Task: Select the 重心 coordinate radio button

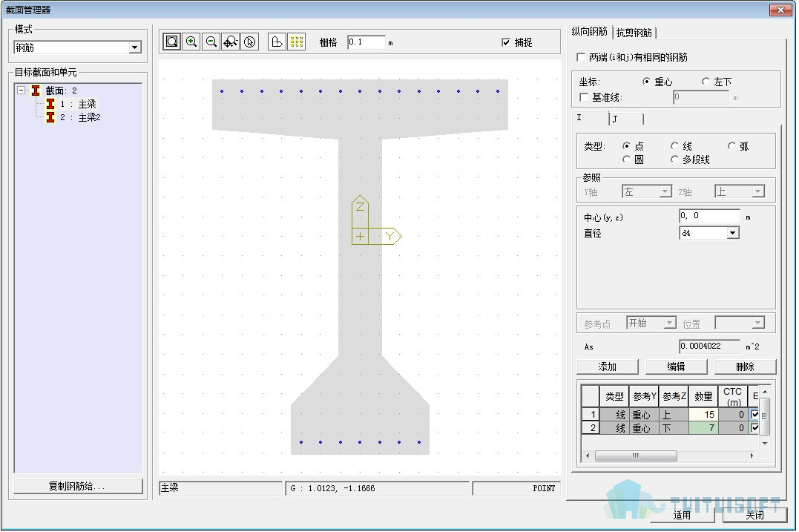Action: click(647, 82)
